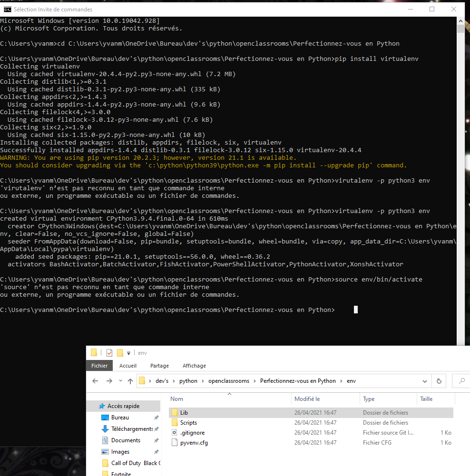Switch to the Affichage ribbon tab
This screenshot has height=476, width=470.
(194, 366)
